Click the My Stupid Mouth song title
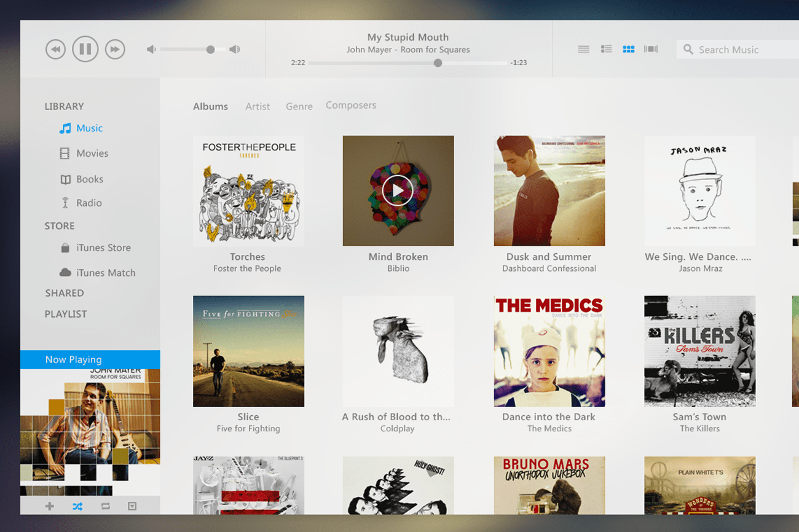This screenshot has width=799, height=532. pyautogui.click(x=408, y=37)
